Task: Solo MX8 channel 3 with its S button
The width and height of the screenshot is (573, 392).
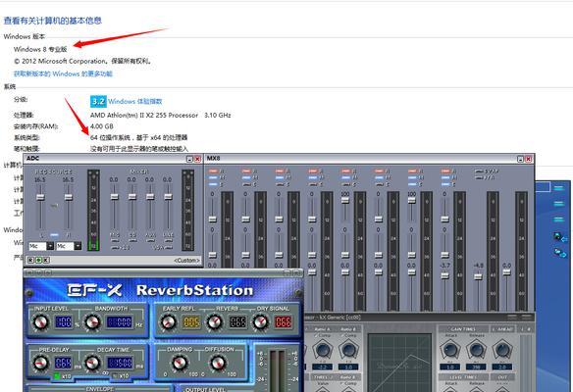Action: [x=280, y=184]
